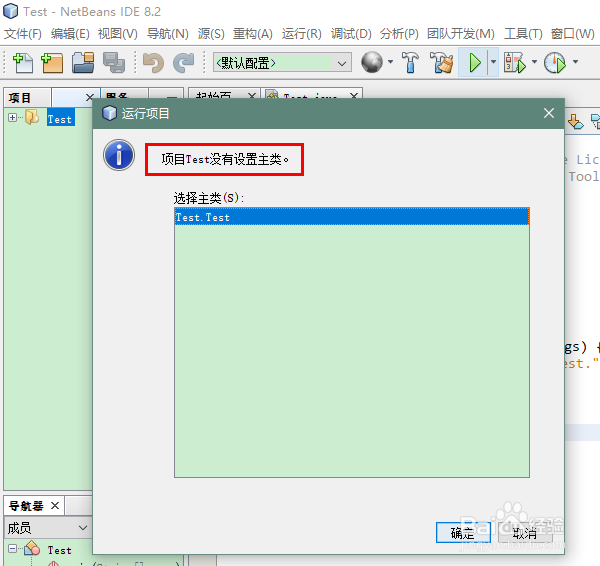Open the 重构(A) menu
The image size is (600, 566).
pyautogui.click(x=253, y=34)
